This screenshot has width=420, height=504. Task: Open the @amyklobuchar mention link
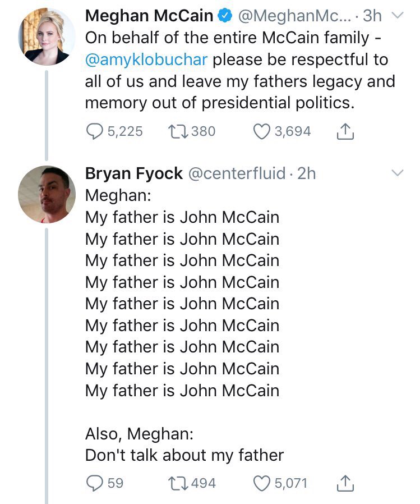146,59
